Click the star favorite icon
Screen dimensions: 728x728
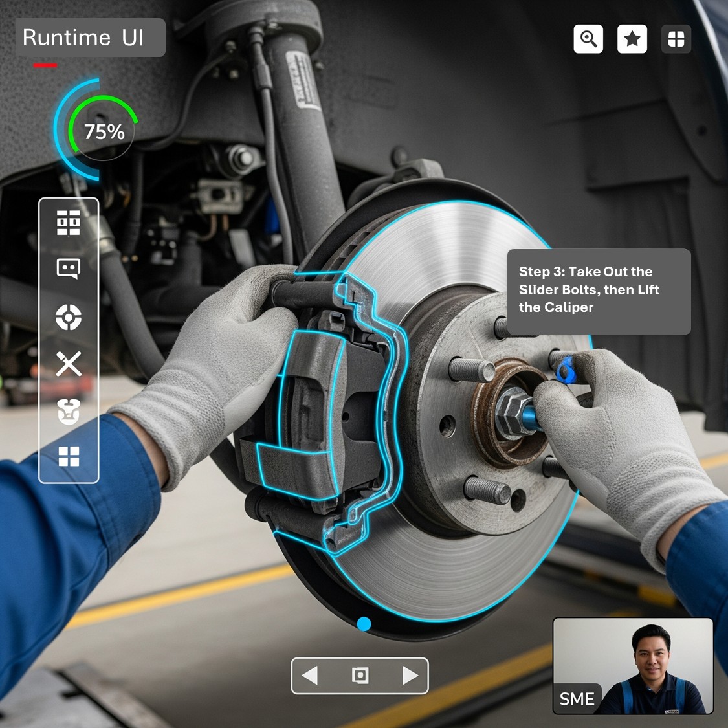coord(632,39)
